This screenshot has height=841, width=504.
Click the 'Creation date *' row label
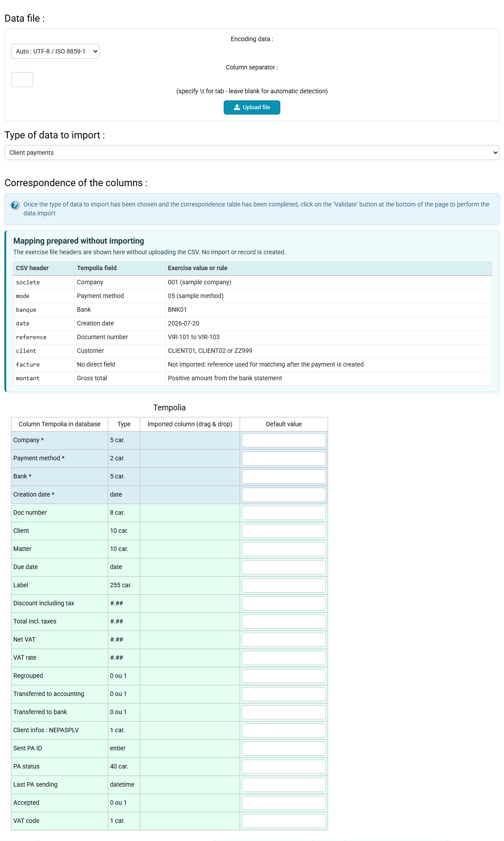34,494
